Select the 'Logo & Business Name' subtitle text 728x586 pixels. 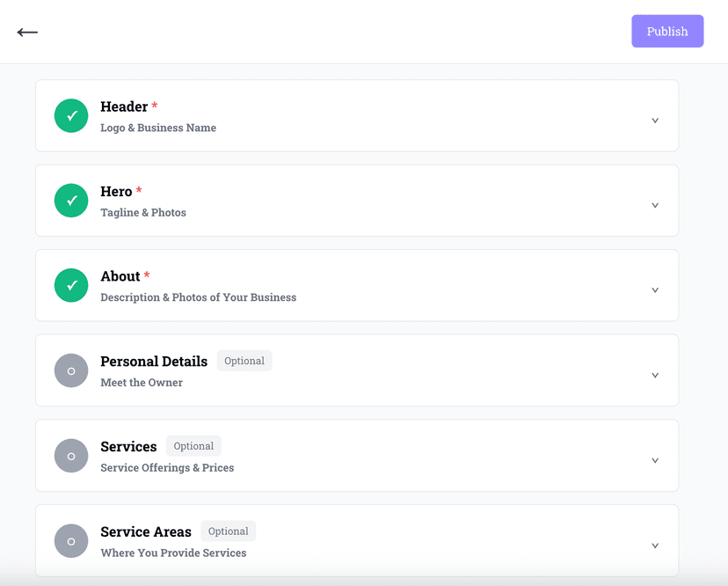(x=158, y=128)
